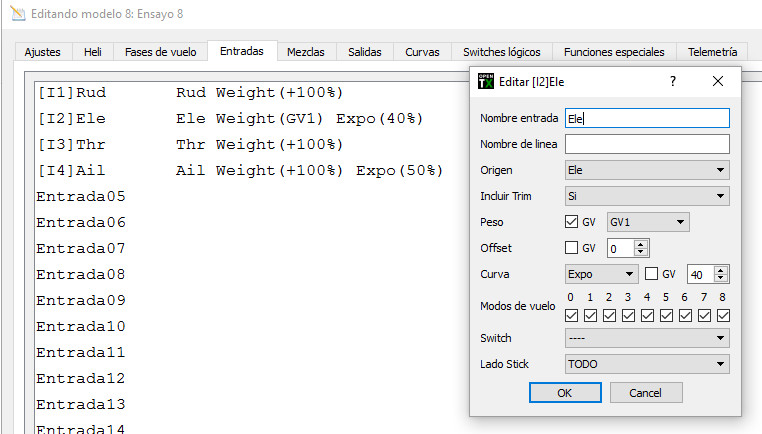
Task: Open the Curva type Expo dropdown
Action: [x=601, y=274]
